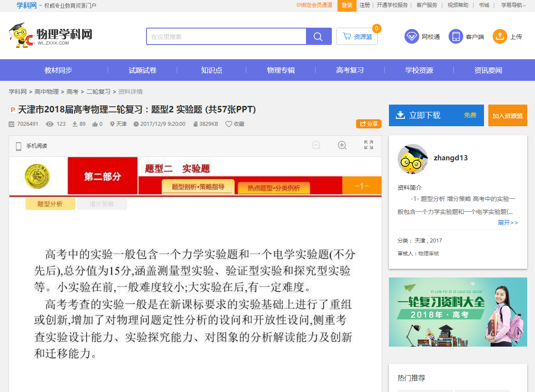Go to 高考复习 menu item
This screenshot has width=535, height=392.
click(x=350, y=70)
